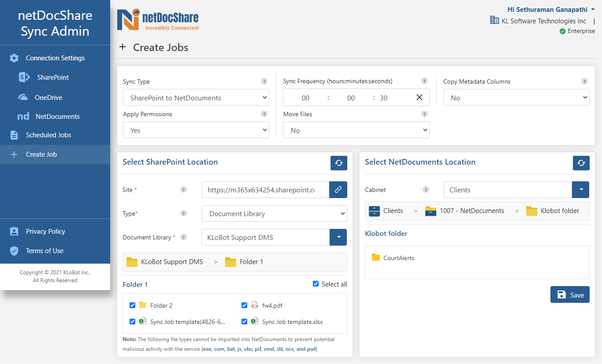
Task: Expand the Document Library dropdown arrow
Action: click(x=338, y=237)
